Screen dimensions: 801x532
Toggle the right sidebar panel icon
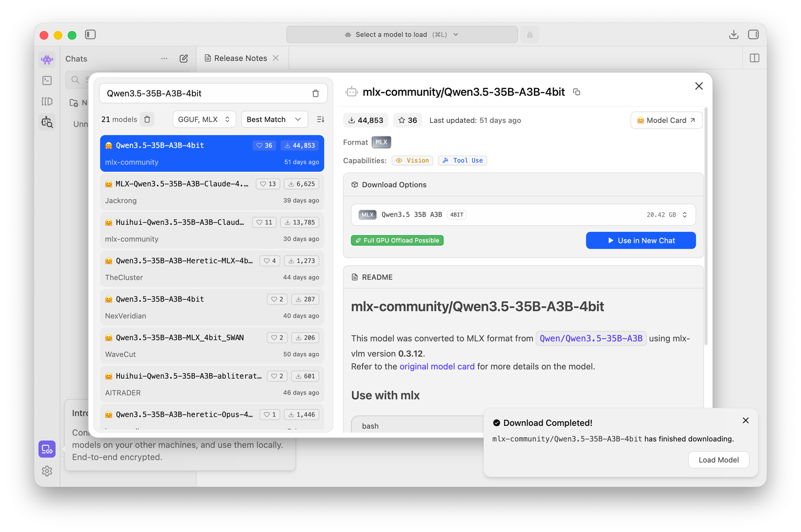753,35
